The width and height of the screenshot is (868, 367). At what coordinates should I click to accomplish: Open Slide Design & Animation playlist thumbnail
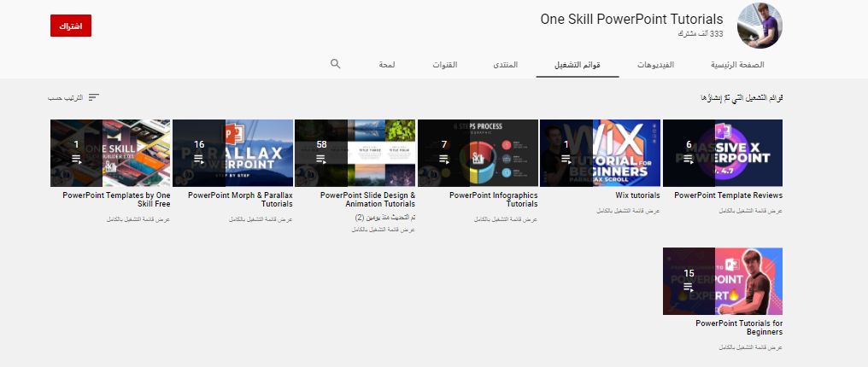tap(355, 153)
